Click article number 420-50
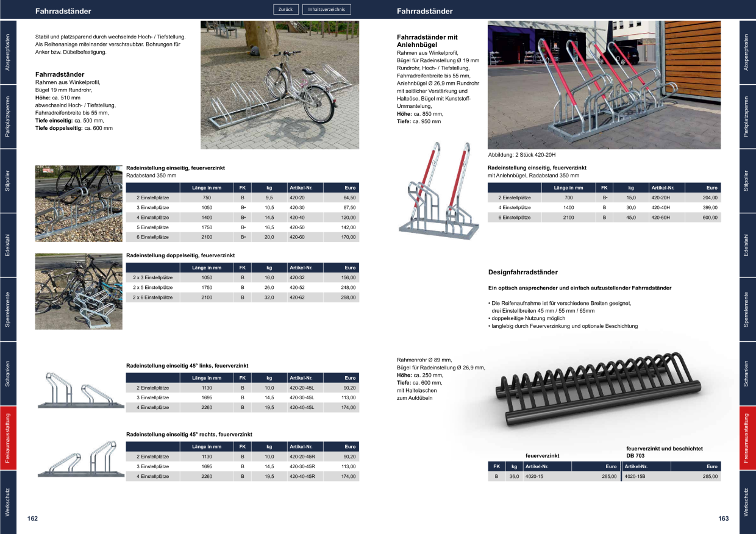The width and height of the screenshot is (756, 534). (298, 227)
